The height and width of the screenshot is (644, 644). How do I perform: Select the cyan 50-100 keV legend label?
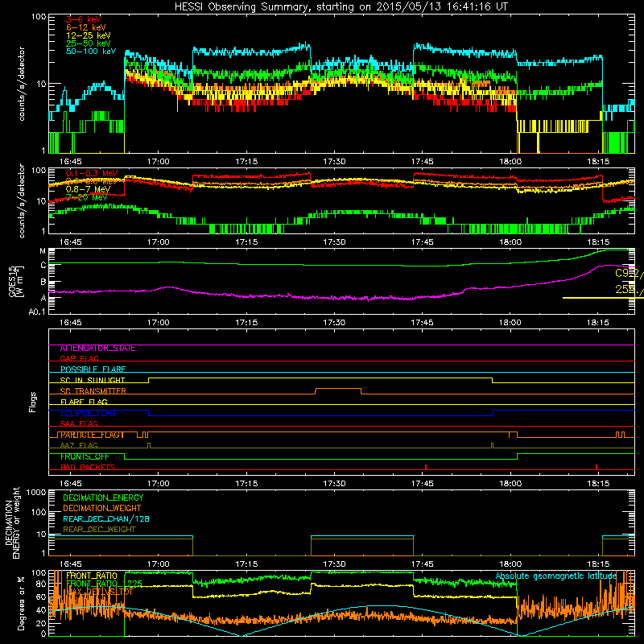[x=90, y=52]
